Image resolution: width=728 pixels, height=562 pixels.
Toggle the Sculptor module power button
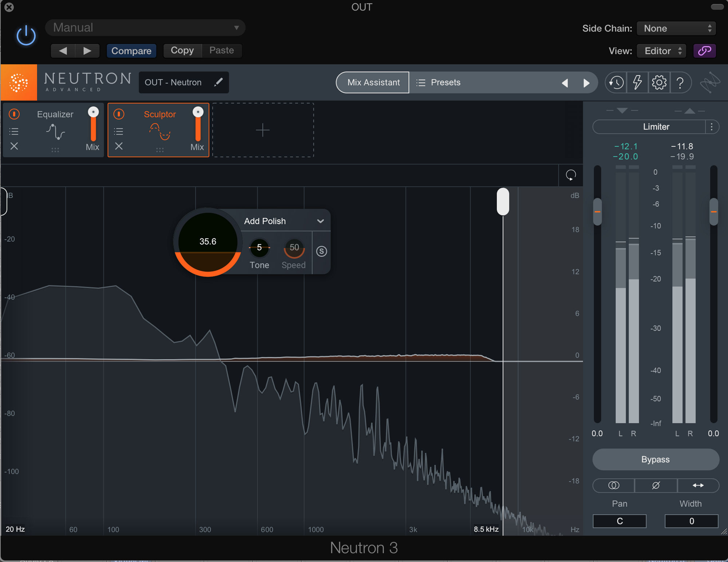(119, 114)
